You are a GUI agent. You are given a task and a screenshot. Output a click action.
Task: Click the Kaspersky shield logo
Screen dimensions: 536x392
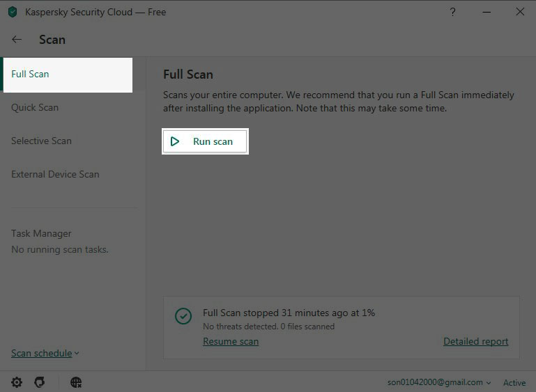click(13, 12)
